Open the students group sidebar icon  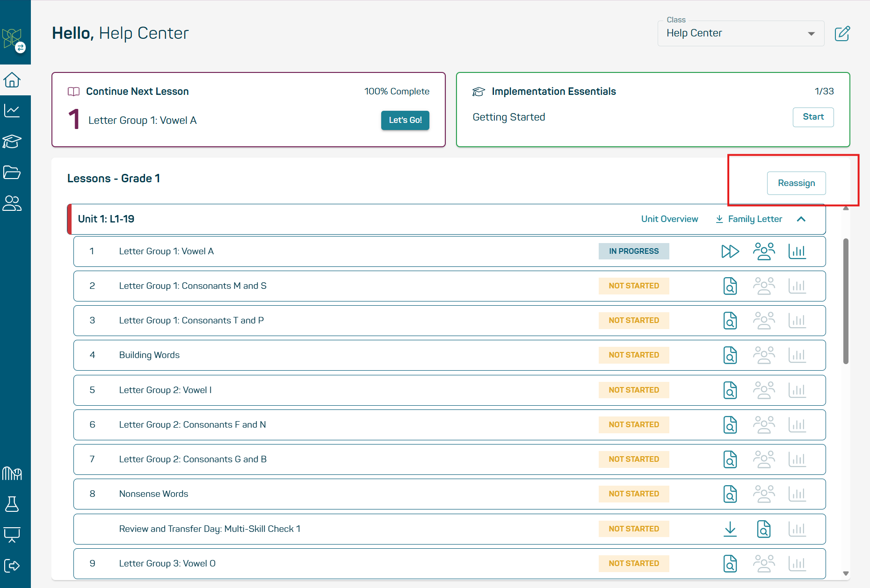[12, 203]
